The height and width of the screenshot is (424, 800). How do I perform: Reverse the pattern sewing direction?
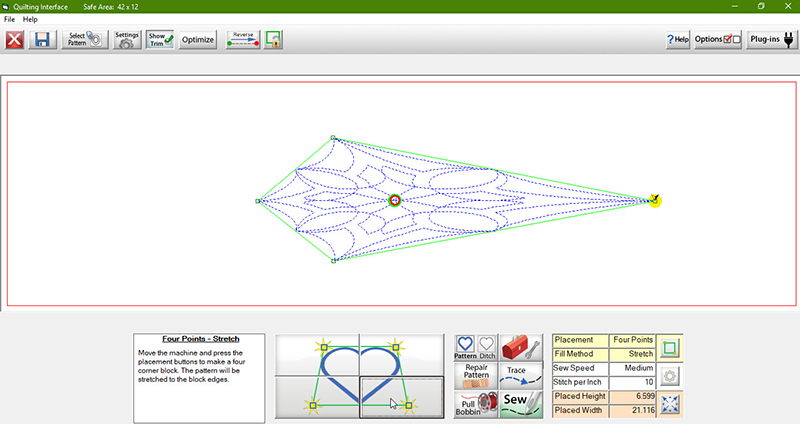coord(243,40)
